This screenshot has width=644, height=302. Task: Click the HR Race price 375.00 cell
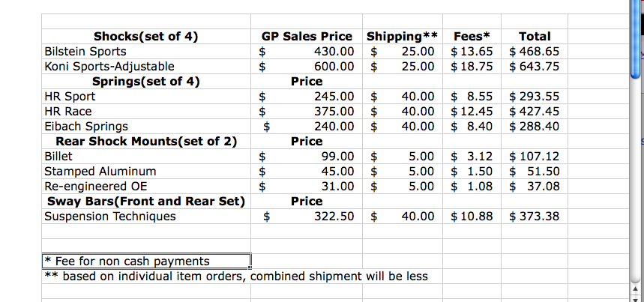tap(307, 111)
